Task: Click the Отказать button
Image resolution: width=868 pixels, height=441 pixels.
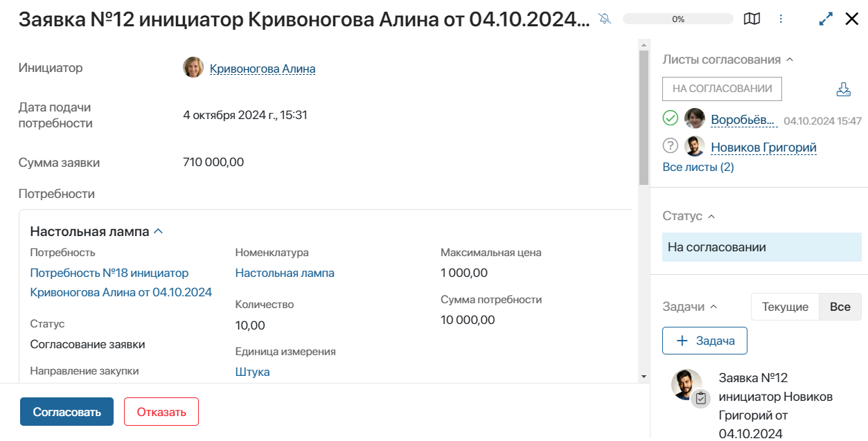Action: (161, 411)
